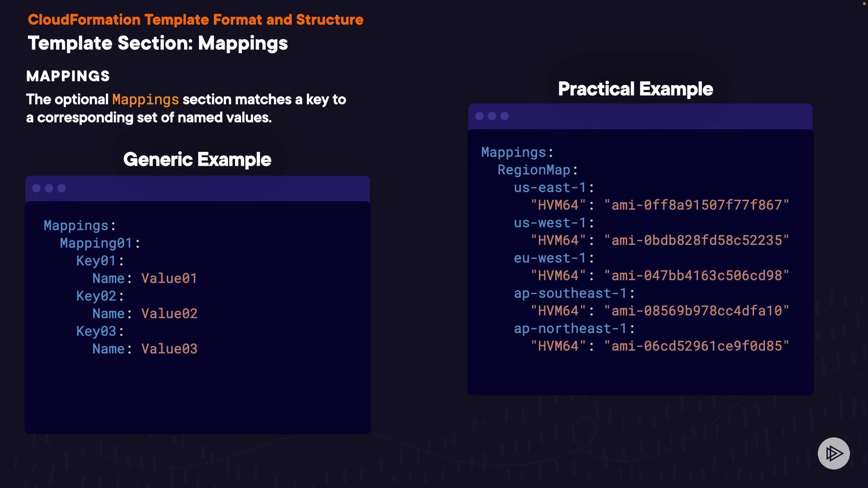
Task: Click third dot in Practical Example window
Action: [x=505, y=116]
